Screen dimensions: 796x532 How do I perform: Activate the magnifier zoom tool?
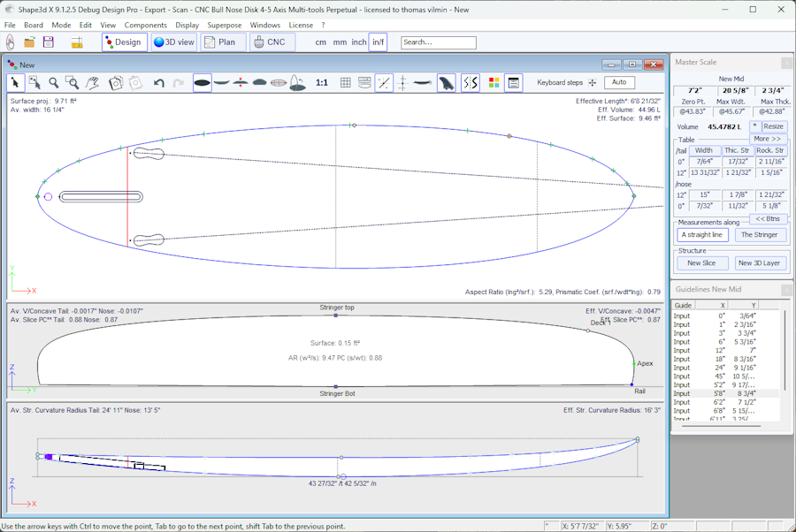click(x=54, y=82)
